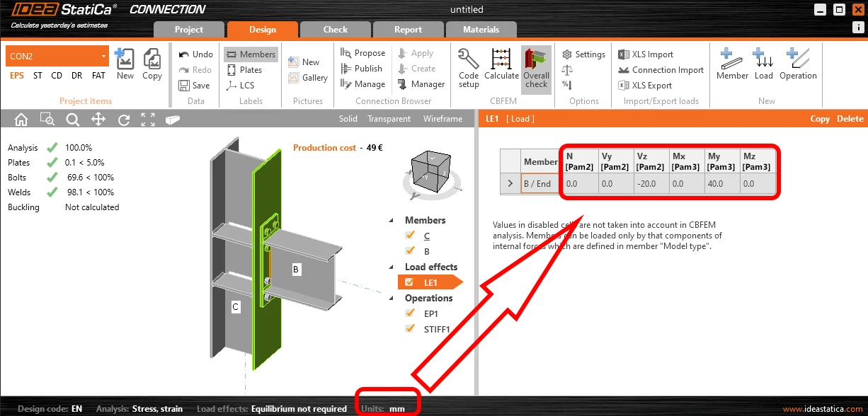Toggle the EP1 operation checkbox

409,313
